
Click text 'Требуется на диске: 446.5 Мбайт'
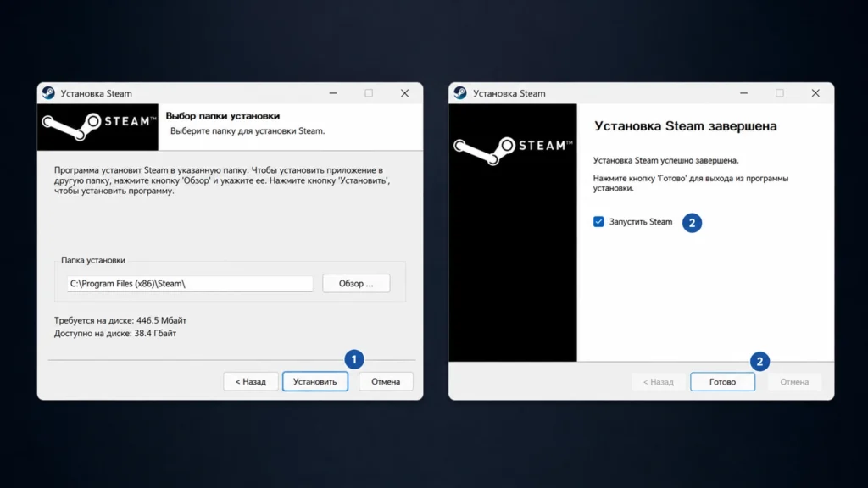120,320
